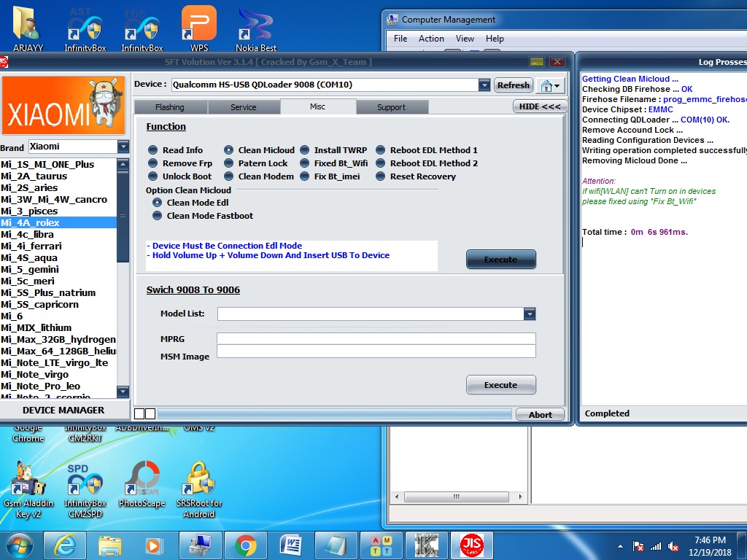This screenshot has height=560, width=747.
Task: Open the media player taskbar icon
Action: [x=153, y=545]
